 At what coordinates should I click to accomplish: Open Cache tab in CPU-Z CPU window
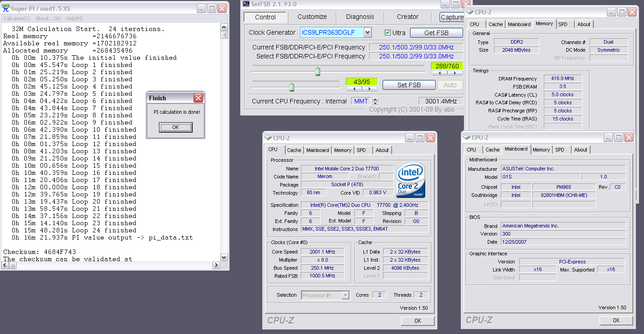pyautogui.click(x=294, y=150)
